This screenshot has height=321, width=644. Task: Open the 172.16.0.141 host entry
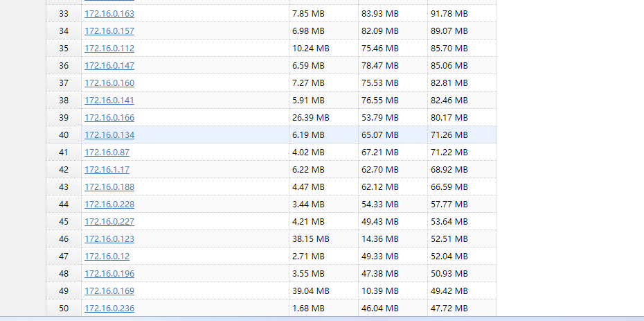[109, 101]
